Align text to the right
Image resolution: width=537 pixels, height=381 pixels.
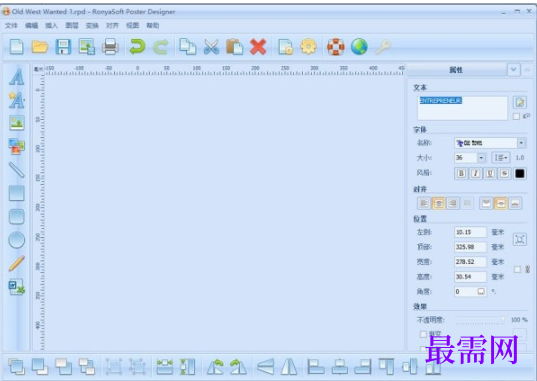coord(453,204)
